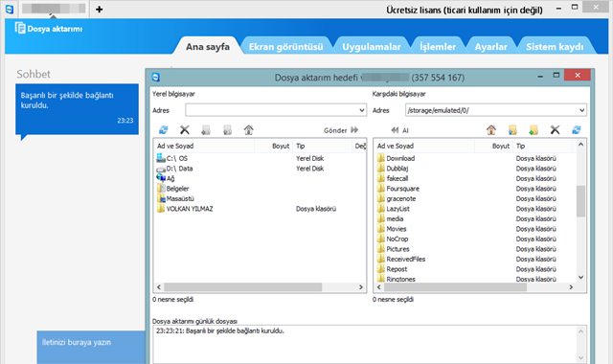Select the Ağ network entry
This screenshot has height=364, width=613.
click(x=166, y=179)
